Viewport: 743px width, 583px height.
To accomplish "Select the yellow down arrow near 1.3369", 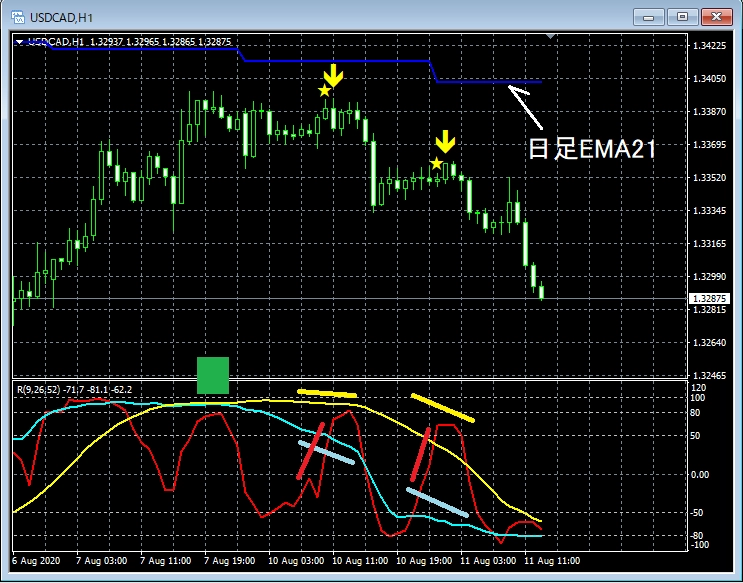I will coord(446,143).
